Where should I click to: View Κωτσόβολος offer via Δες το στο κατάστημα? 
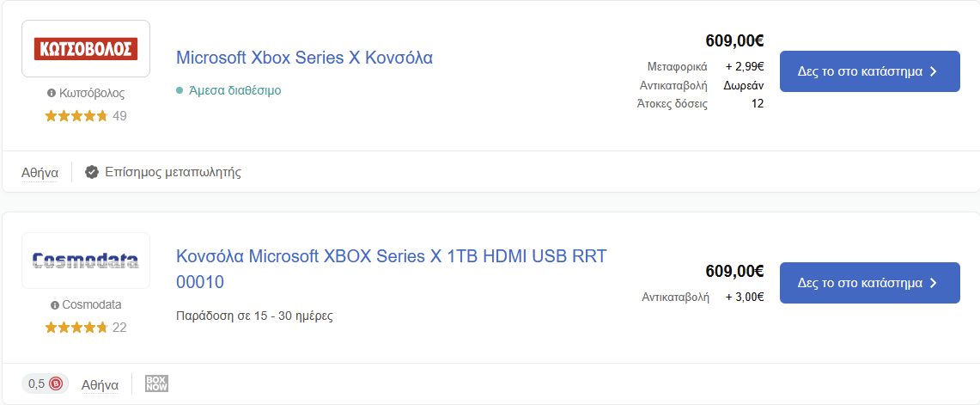(x=869, y=71)
